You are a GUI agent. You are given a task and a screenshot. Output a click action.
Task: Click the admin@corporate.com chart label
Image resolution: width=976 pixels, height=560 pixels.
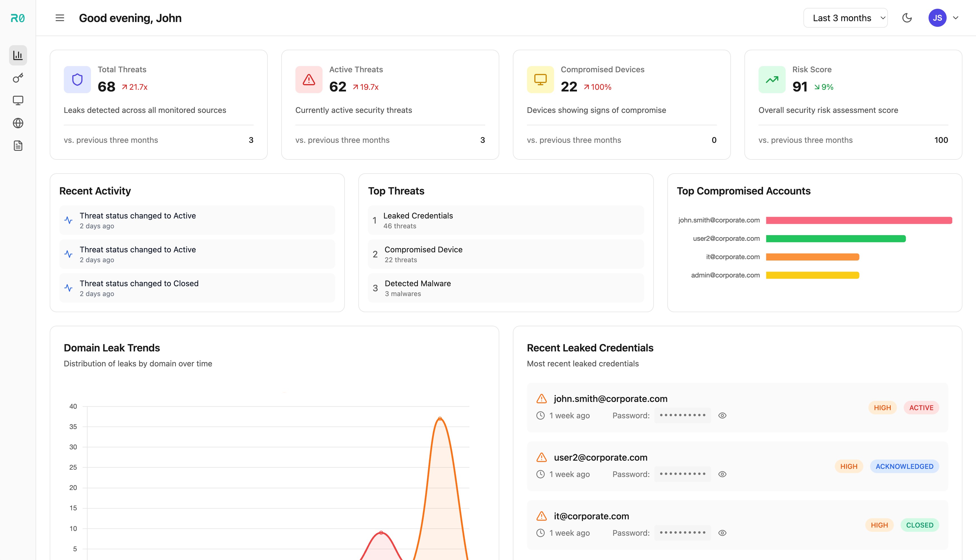(x=726, y=275)
